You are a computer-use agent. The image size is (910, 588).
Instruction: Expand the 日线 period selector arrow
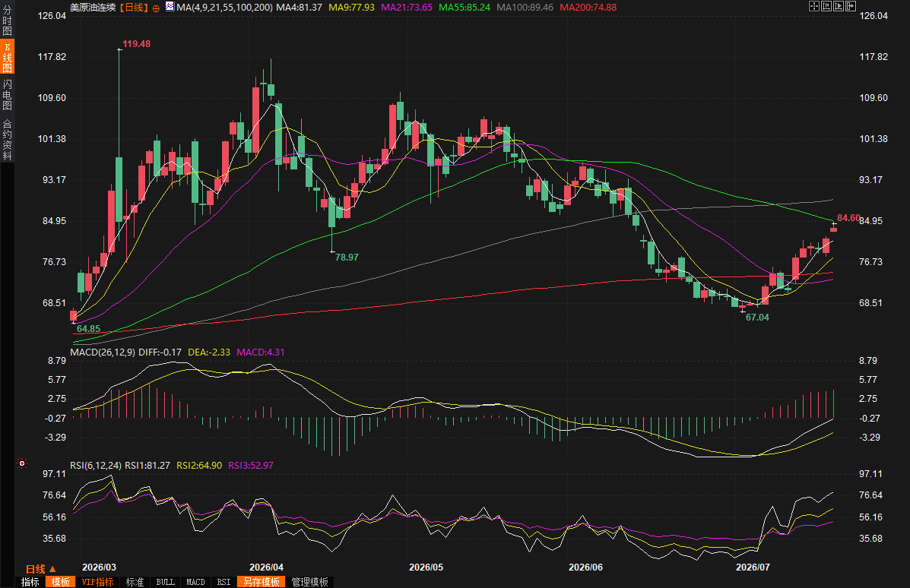[x=52, y=569]
